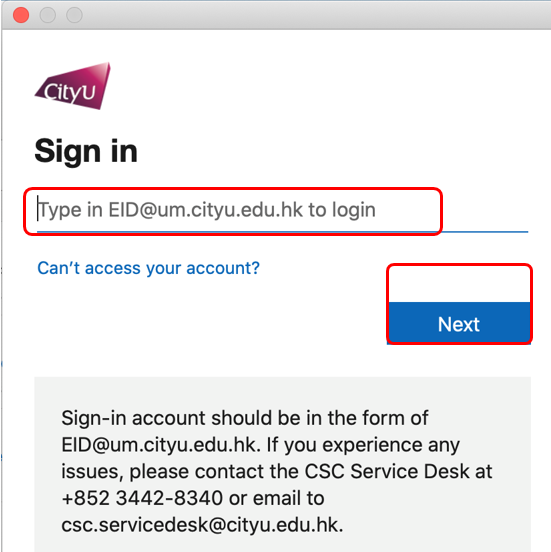Click the white area above the Next button
This screenshot has height=552, width=551.
pyautogui.click(x=459, y=284)
